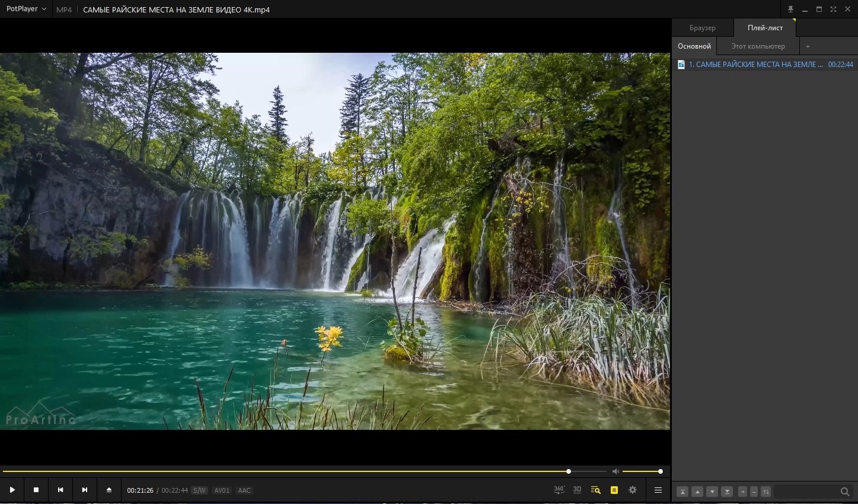The image size is (858, 504).
Task: Select the САМЫЕ РАЙСКИЕ МЕСТА playlist item
Action: pyautogui.click(x=755, y=65)
